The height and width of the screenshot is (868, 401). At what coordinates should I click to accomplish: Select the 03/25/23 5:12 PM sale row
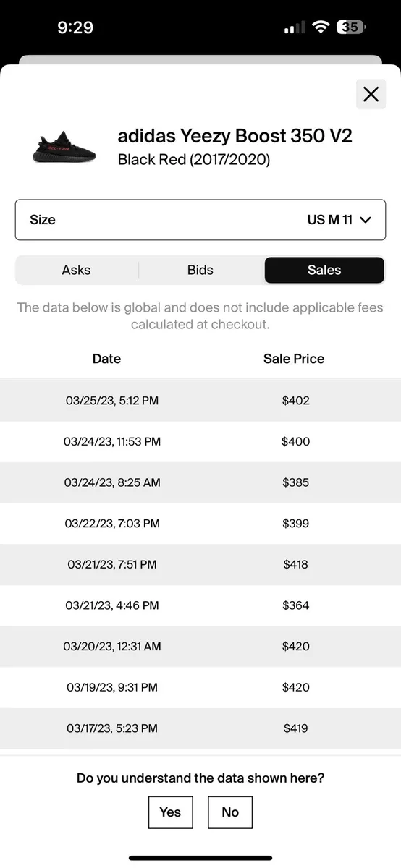[200, 400]
